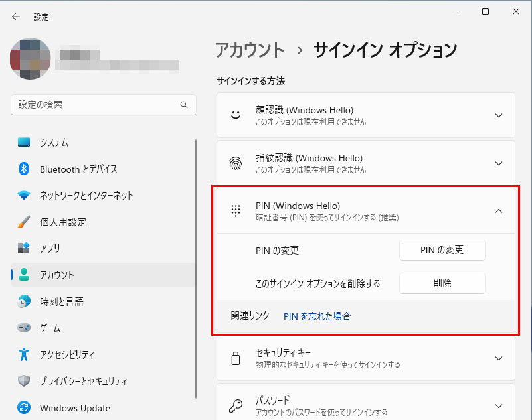The height and width of the screenshot is (420, 532).
Task: Click the paintbrush personalization icon
Action: [24, 222]
